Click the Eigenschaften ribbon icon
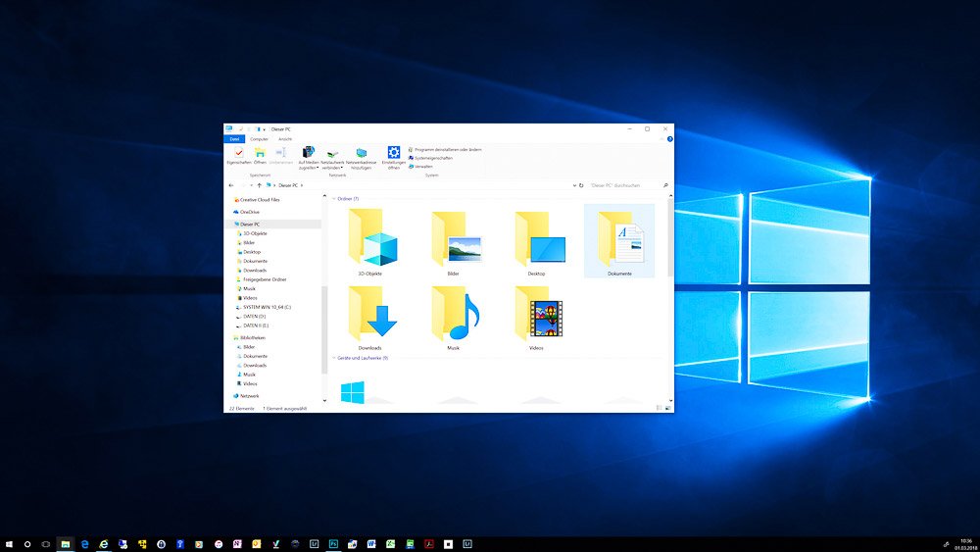980x552 pixels. click(x=238, y=153)
